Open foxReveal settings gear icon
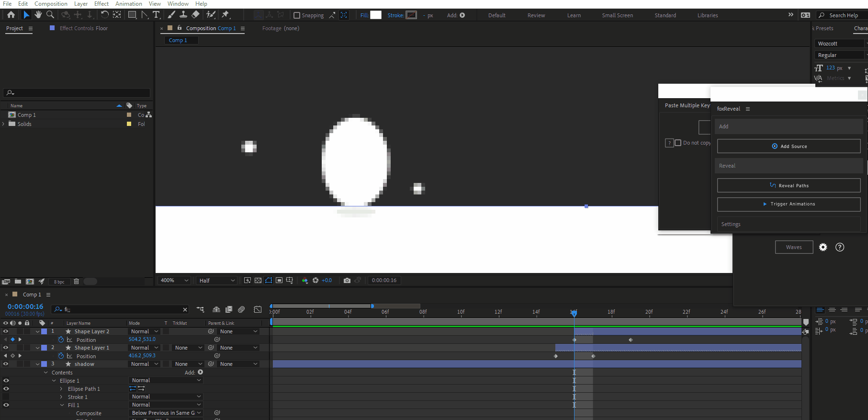The height and width of the screenshot is (420, 868). click(823, 247)
